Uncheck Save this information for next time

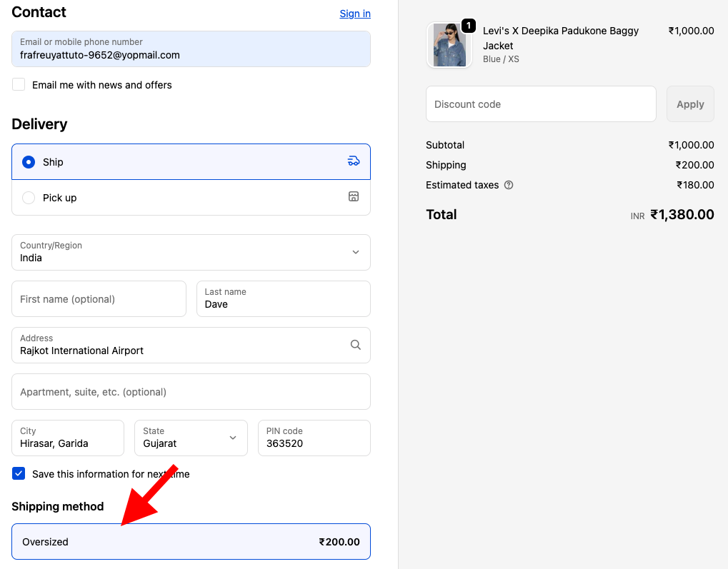[x=19, y=474]
